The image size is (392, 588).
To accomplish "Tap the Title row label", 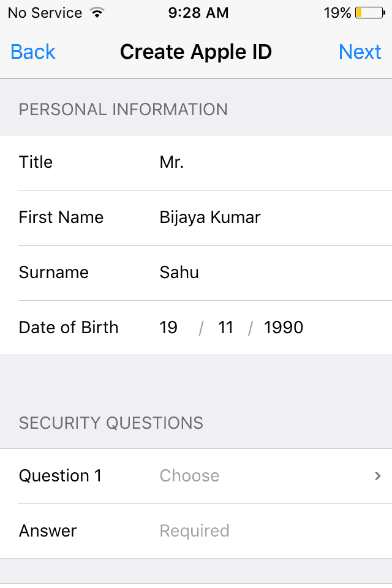I will point(36,162).
